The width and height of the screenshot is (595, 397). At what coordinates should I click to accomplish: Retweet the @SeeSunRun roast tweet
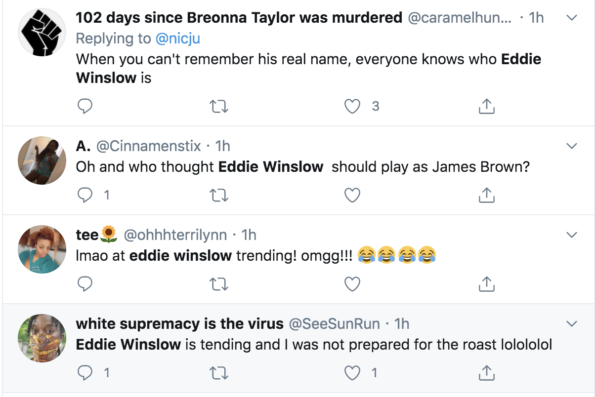[219, 373]
